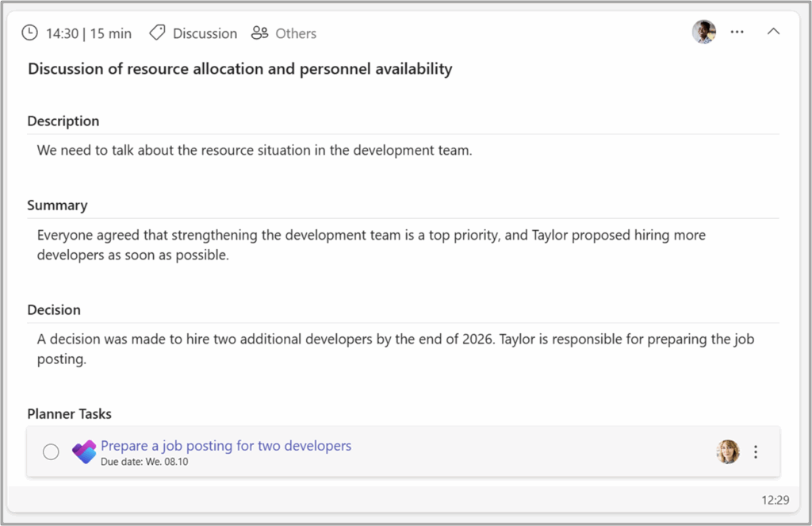The height and width of the screenshot is (526, 812).
Task: Open the task's three-dot menu
Action: click(x=756, y=451)
